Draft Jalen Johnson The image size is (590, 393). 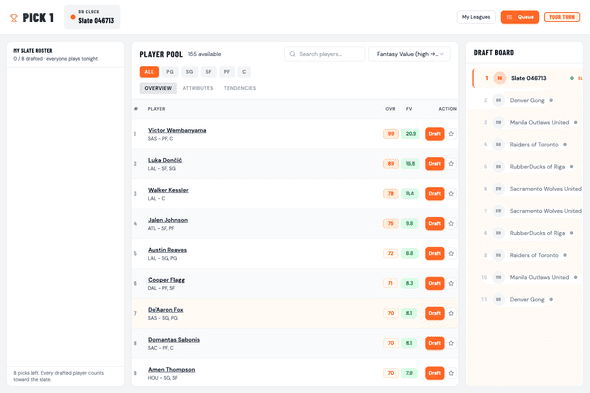(x=435, y=224)
